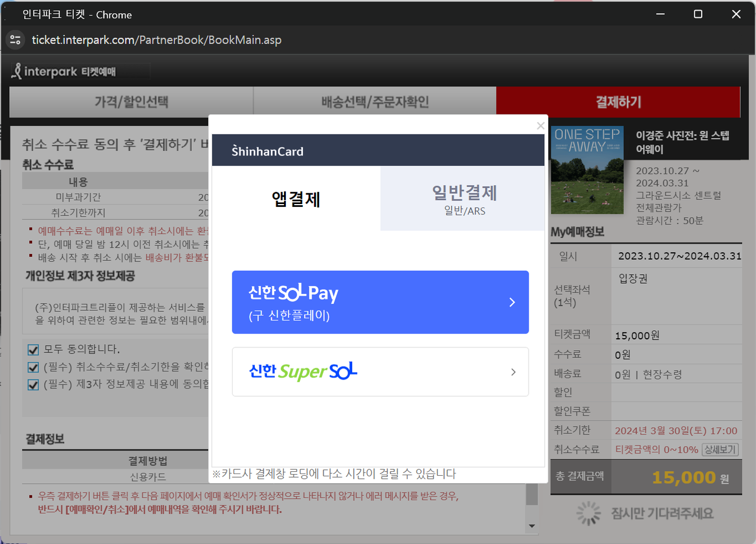Click the 그라운드시소 센트럴 venue text
The image size is (756, 544).
click(678, 195)
